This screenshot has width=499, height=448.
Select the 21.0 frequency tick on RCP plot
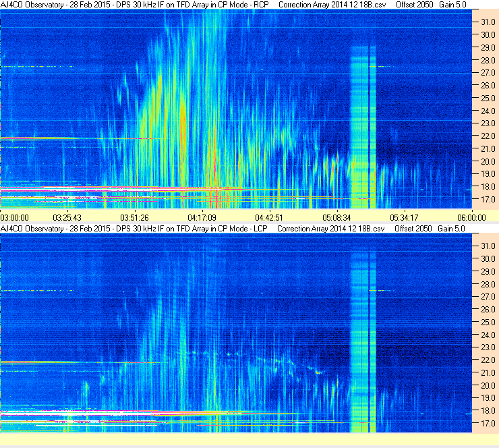tap(488, 148)
